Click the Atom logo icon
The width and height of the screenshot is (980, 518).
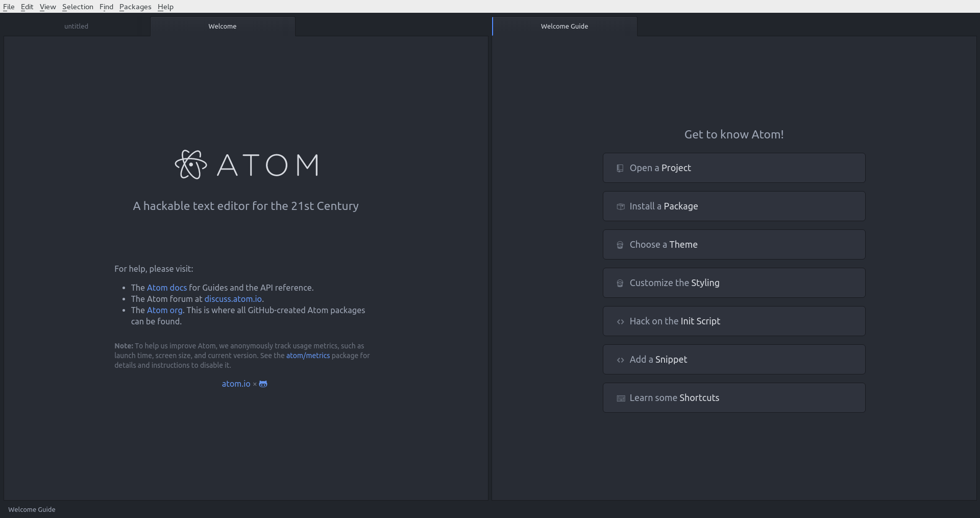(x=191, y=164)
